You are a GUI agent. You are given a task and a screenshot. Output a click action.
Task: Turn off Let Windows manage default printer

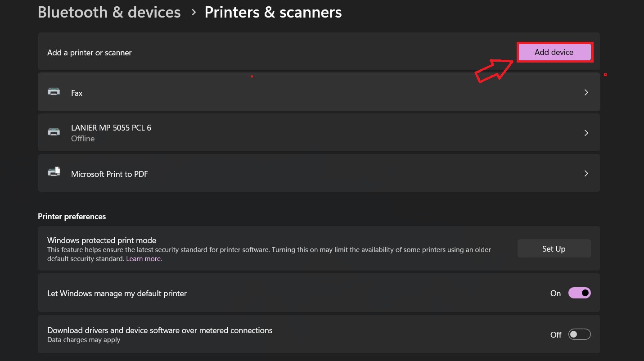point(579,293)
